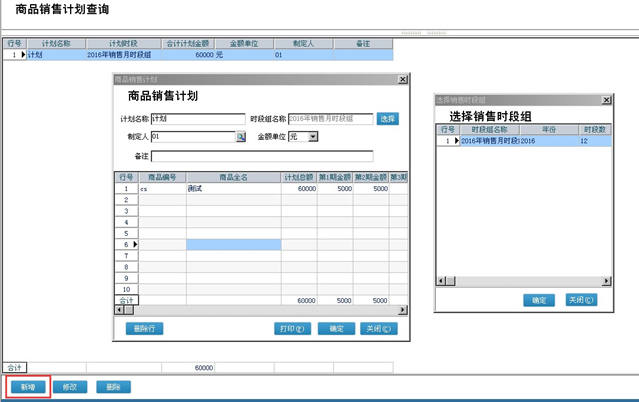This screenshot has width=639, height=402.
Task: Click 选择 to pick a period group
Action: coord(388,119)
